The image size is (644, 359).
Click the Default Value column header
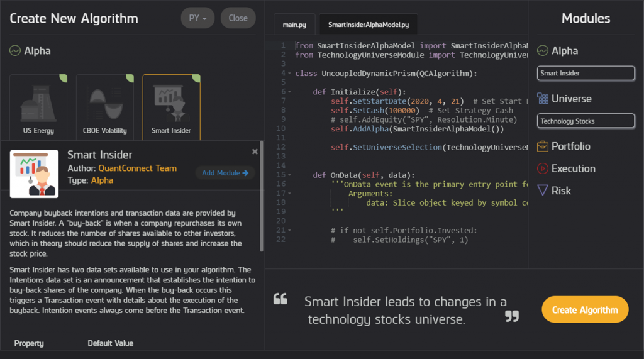(x=111, y=343)
